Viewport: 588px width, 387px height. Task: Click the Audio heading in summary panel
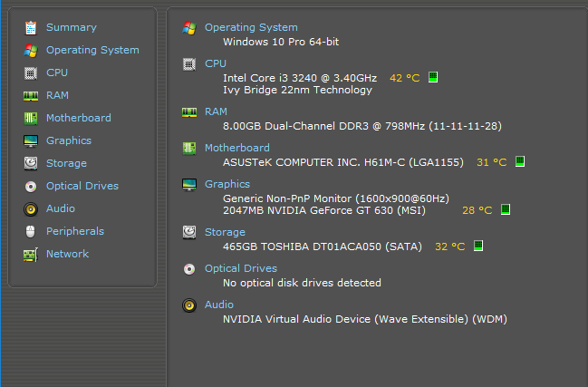point(219,305)
